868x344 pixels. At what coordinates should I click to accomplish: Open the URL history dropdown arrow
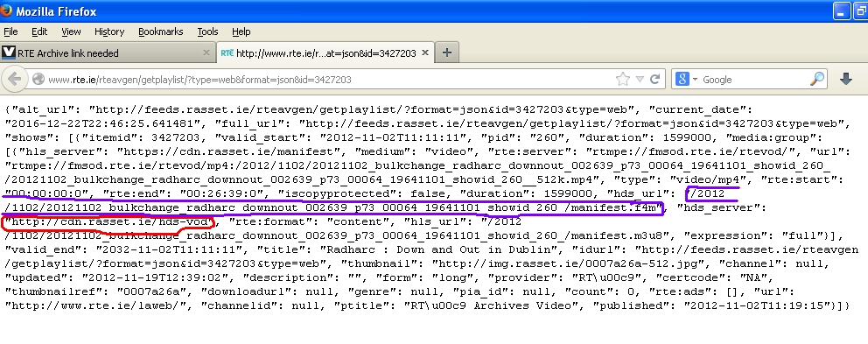640,79
